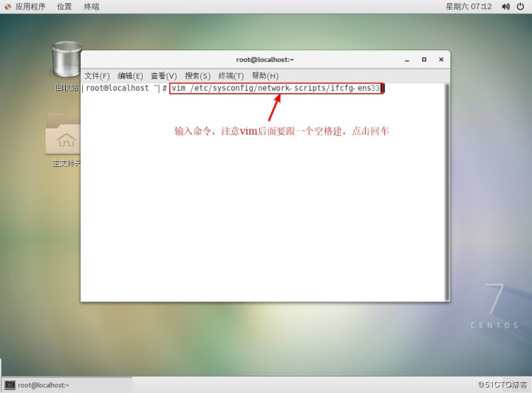Click the terminal vertical scrollbar

click(447, 192)
